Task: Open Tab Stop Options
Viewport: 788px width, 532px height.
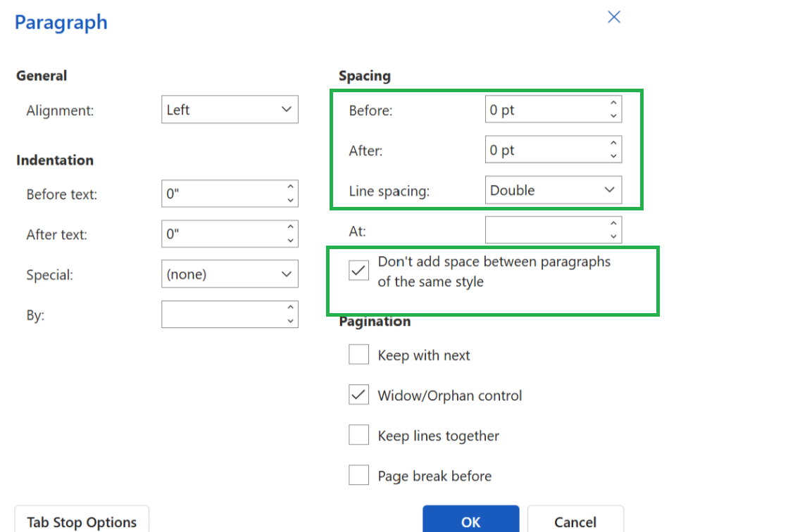Action: click(x=81, y=521)
